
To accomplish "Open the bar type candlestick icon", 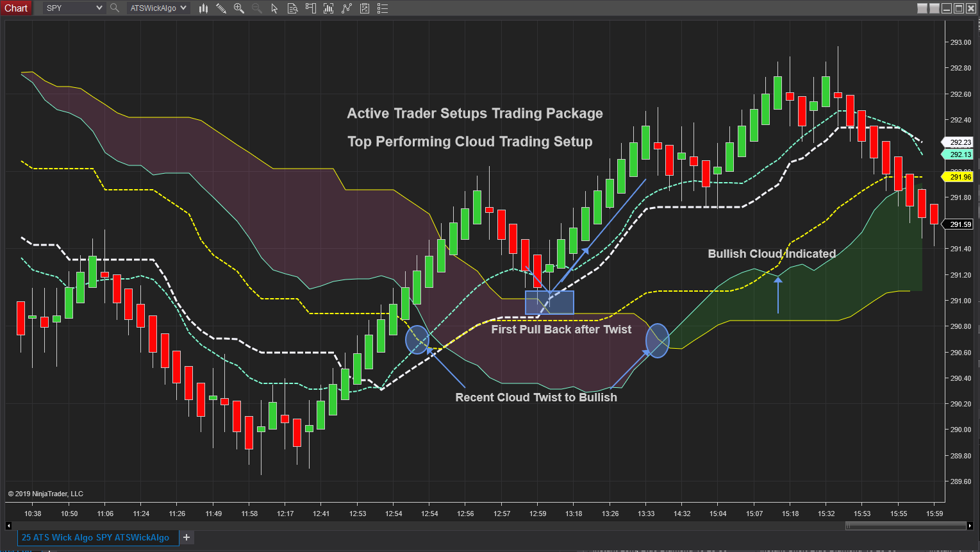I will point(203,8).
